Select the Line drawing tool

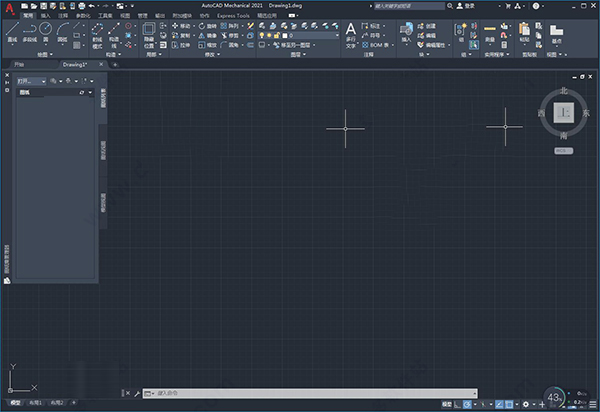coord(12,32)
